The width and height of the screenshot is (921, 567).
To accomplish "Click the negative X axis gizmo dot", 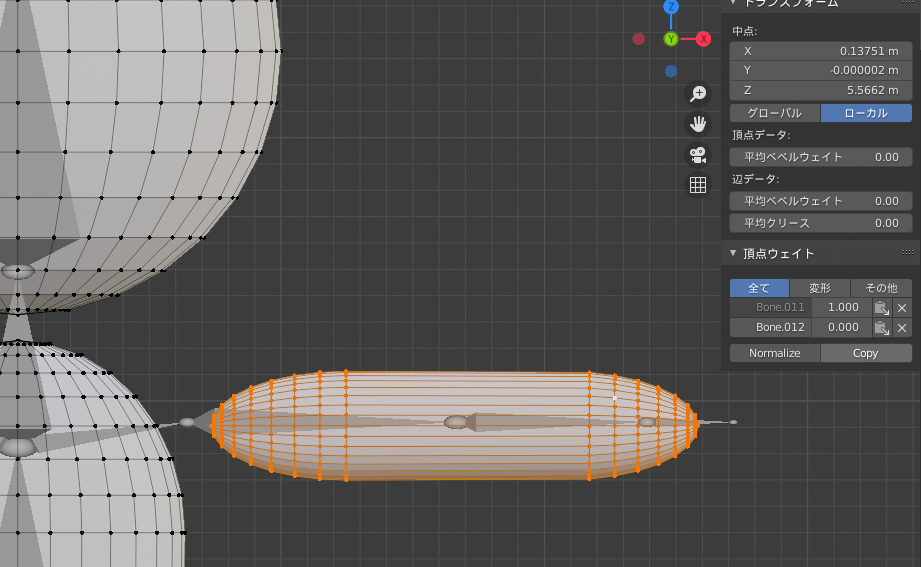I will [x=638, y=39].
